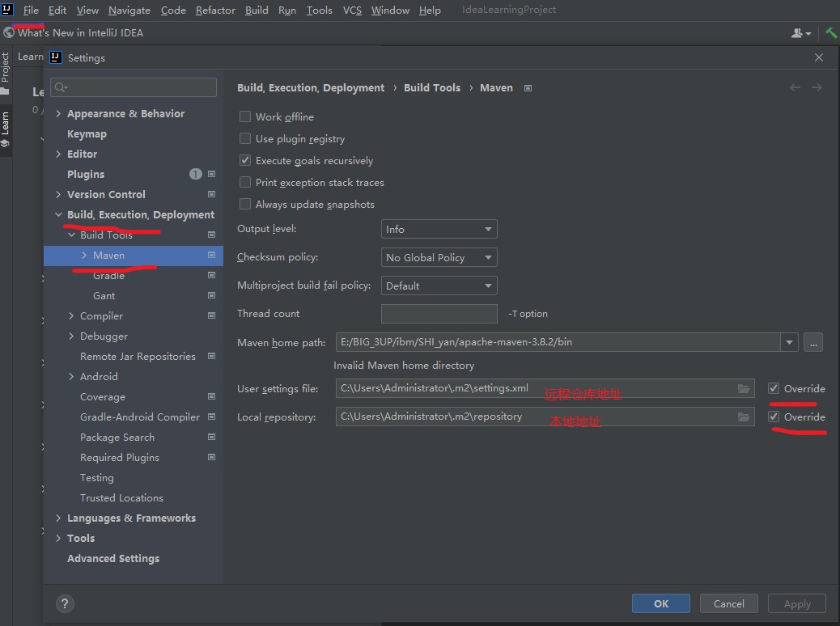Expand Appearance & Behavior tree node

(58, 113)
